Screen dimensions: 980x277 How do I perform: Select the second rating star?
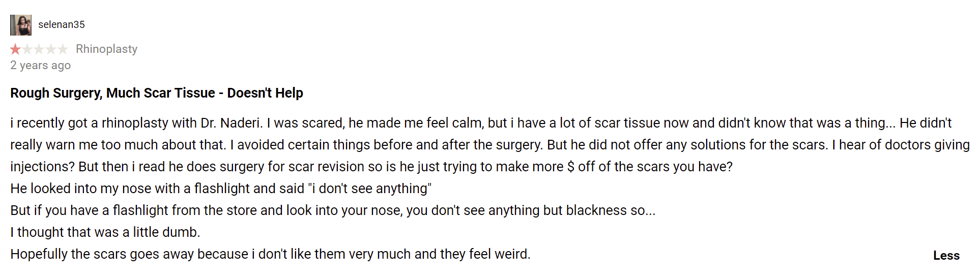click(27, 49)
